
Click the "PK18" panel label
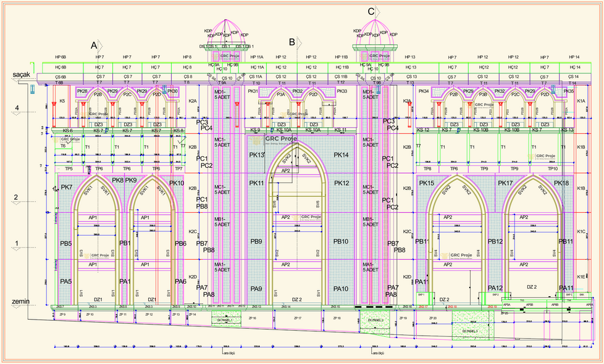click(561, 183)
